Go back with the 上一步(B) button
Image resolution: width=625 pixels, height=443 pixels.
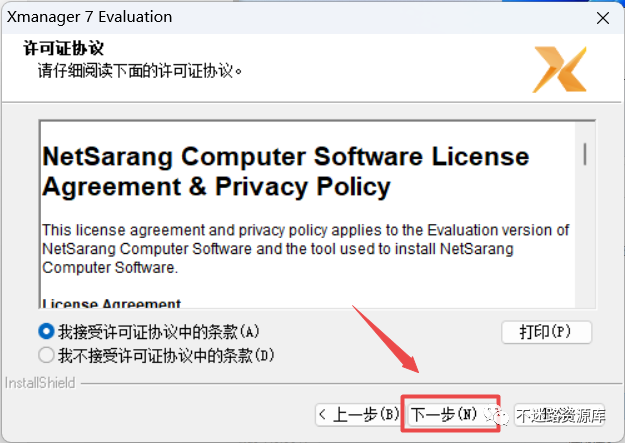[358, 415]
